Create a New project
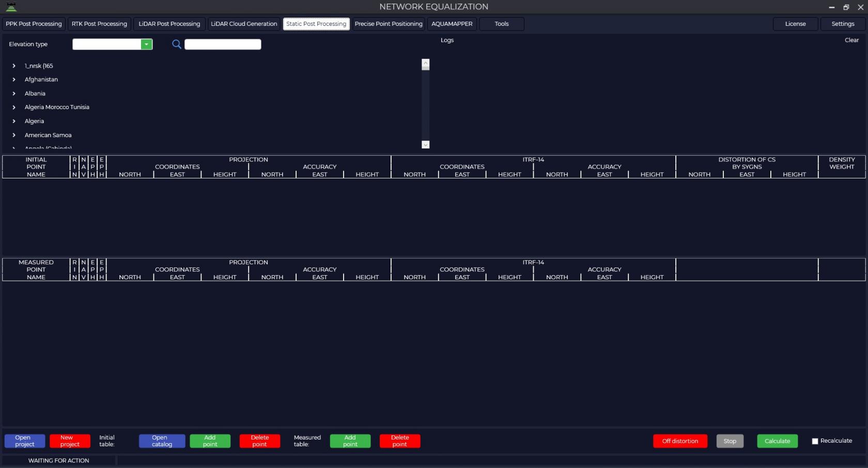Viewport: 868px width, 468px height. [x=70, y=441]
